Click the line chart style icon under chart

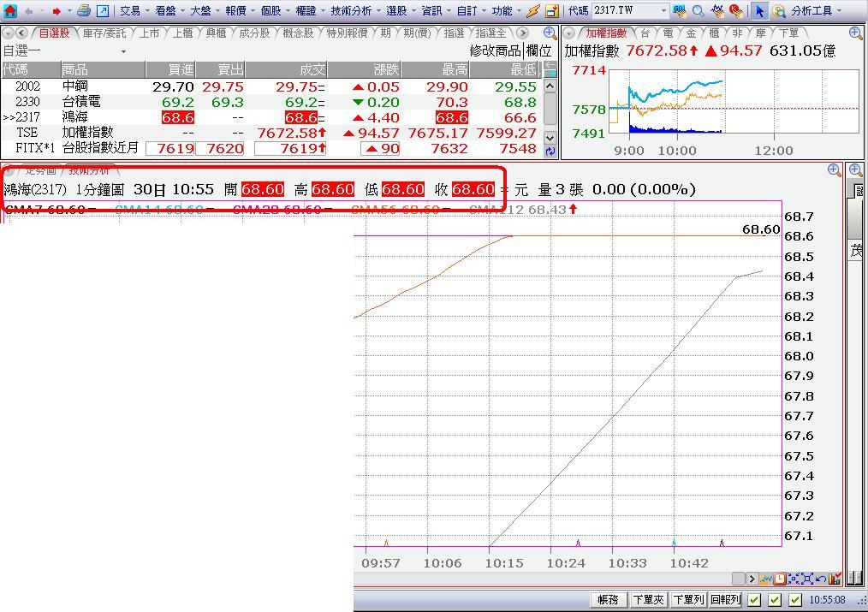click(766, 579)
